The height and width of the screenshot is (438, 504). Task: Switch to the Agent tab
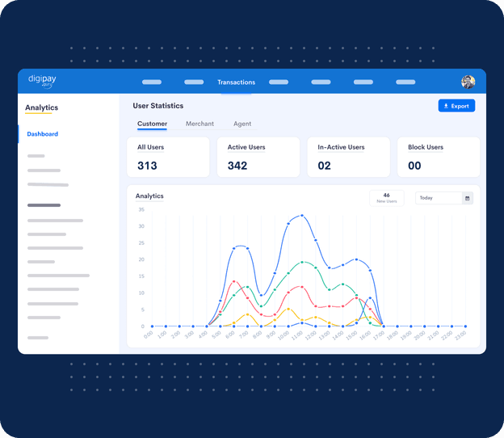point(242,124)
